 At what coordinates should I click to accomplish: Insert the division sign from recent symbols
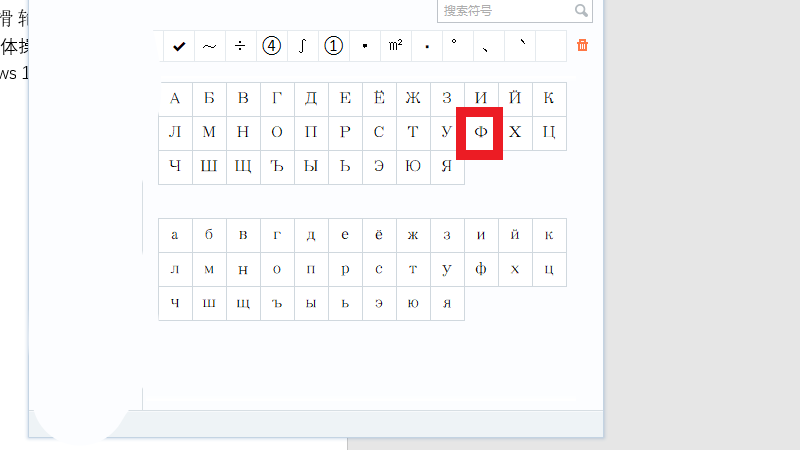tap(240, 46)
